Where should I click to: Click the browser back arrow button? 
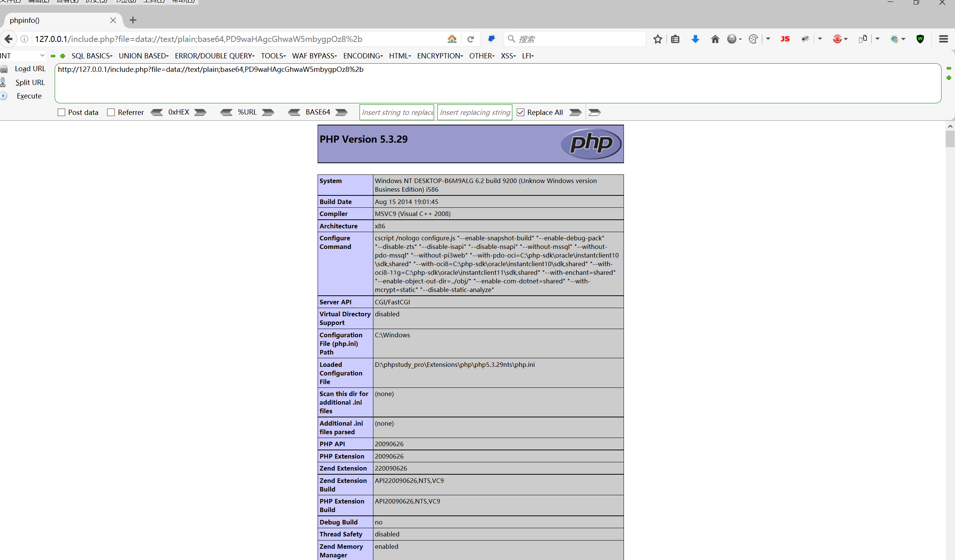[8, 39]
